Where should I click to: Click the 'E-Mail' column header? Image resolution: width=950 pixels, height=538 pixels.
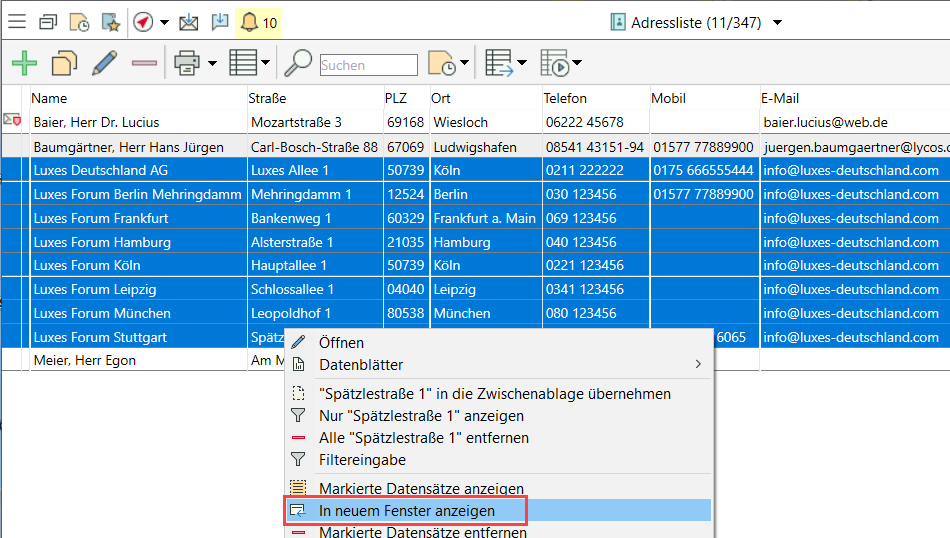pos(780,98)
